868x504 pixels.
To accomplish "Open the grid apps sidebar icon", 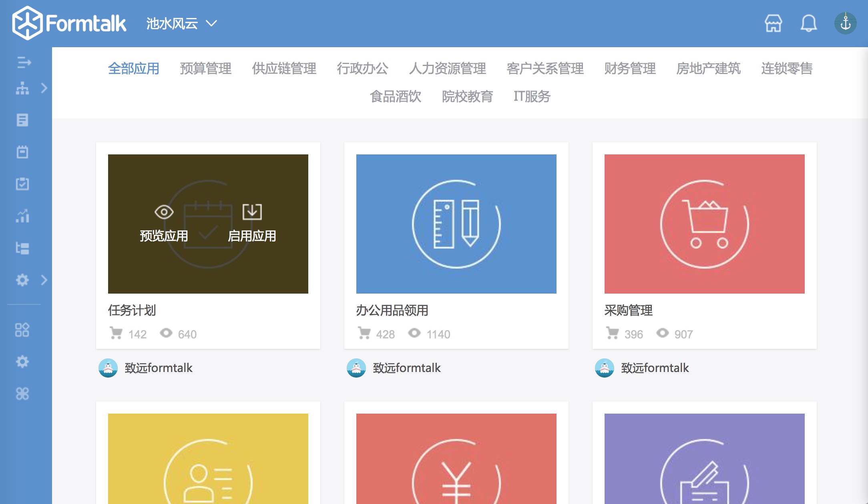I will click(22, 330).
